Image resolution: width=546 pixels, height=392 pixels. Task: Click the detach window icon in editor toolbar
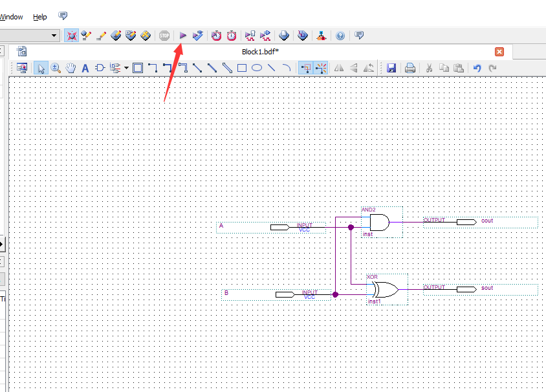click(x=22, y=68)
